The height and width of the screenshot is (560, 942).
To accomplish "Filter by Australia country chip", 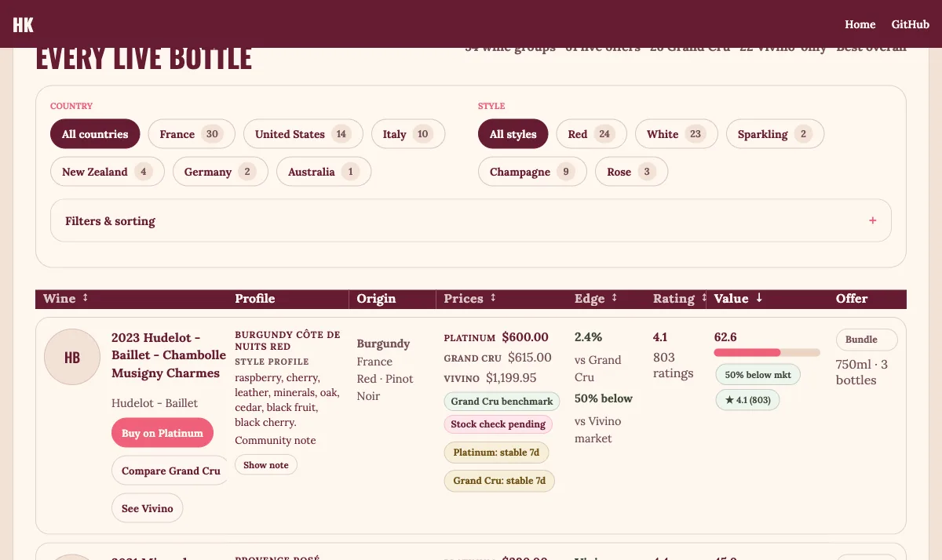I will 324,172.
